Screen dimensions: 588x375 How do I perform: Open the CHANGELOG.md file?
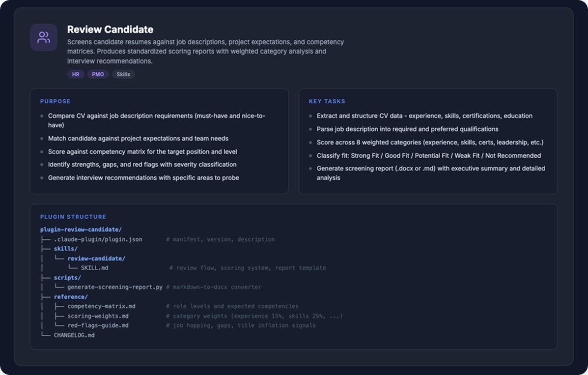[x=74, y=335]
